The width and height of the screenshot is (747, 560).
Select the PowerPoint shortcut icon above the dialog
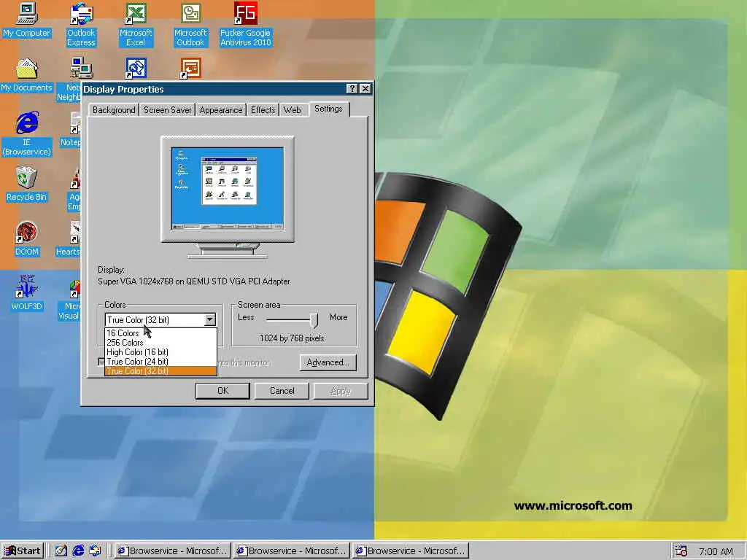pyautogui.click(x=190, y=68)
